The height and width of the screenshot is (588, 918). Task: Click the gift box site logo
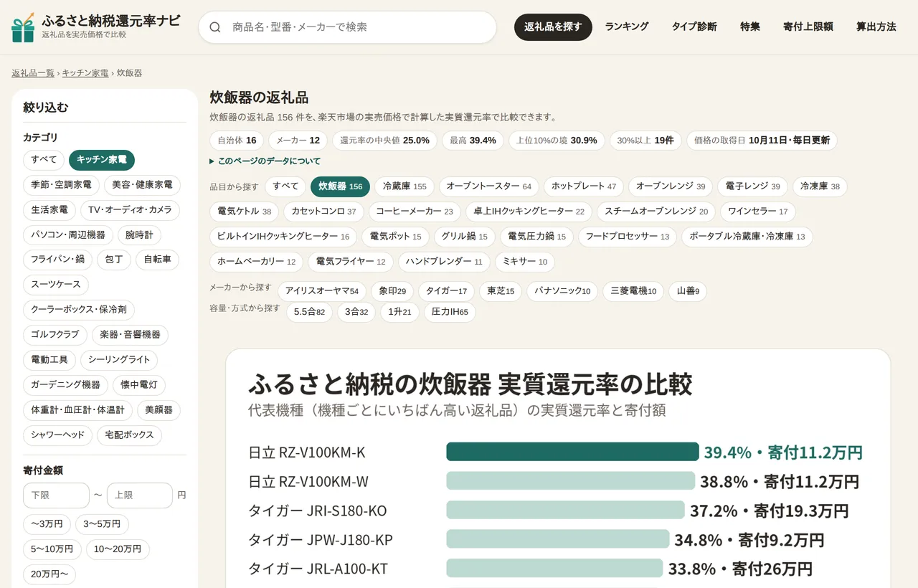click(23, 27)
